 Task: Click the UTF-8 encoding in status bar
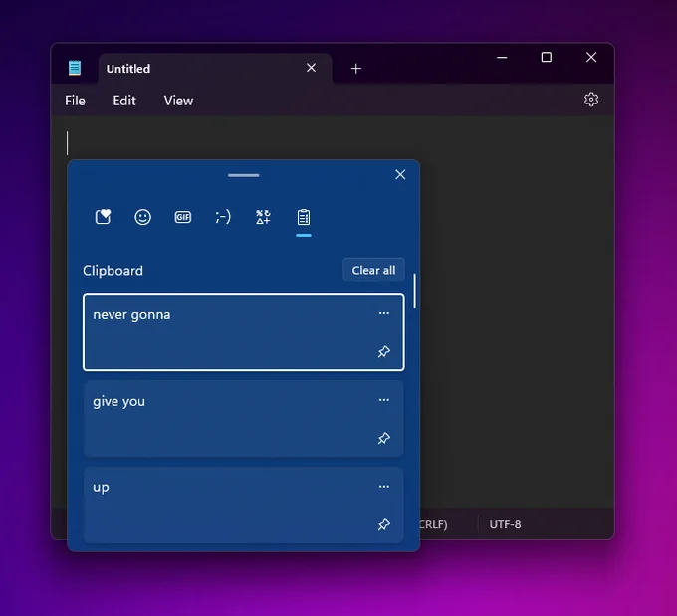point(505,524)
